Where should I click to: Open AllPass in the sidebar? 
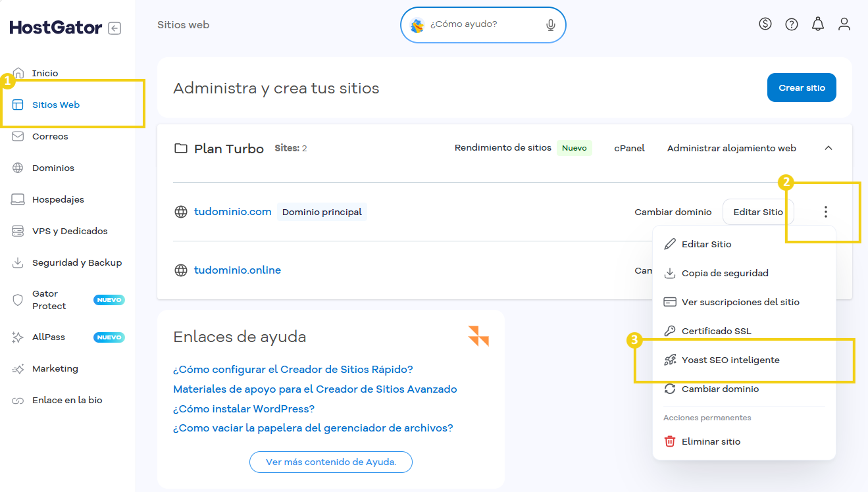pyautogui.click(x=49, y=337)
